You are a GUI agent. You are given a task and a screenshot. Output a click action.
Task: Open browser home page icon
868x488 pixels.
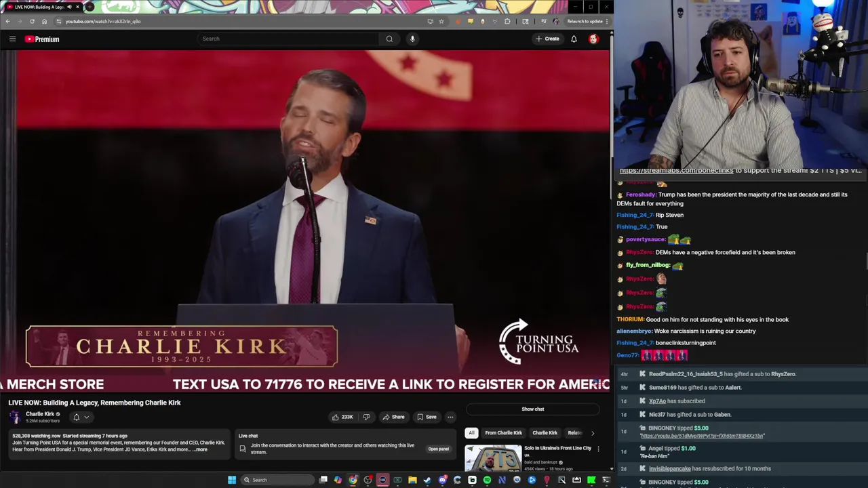coord(44,21)
